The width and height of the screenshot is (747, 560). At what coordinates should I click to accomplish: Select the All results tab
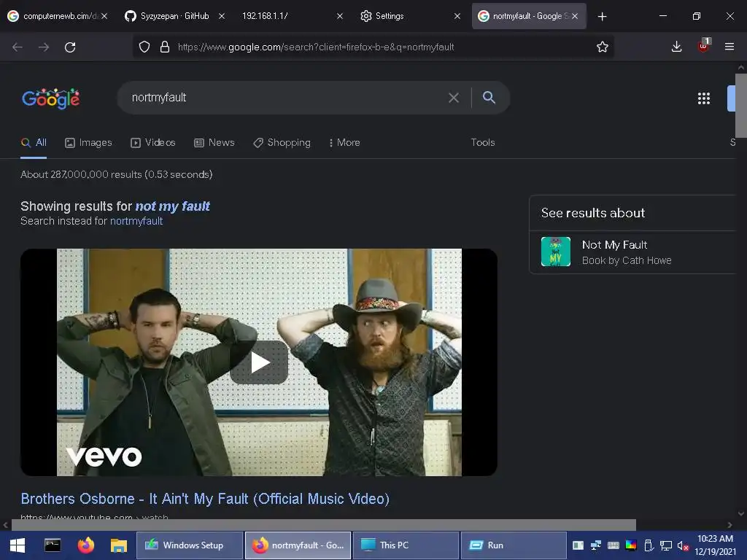34,142
